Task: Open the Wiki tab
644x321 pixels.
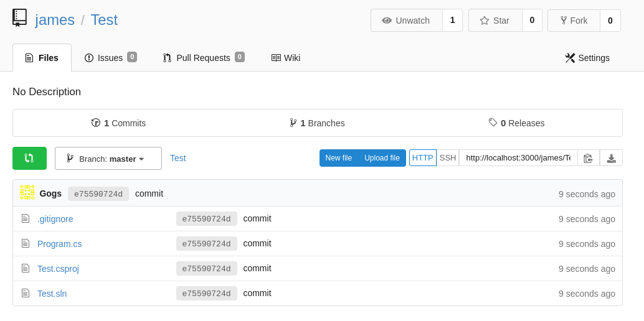Action: 286,58
